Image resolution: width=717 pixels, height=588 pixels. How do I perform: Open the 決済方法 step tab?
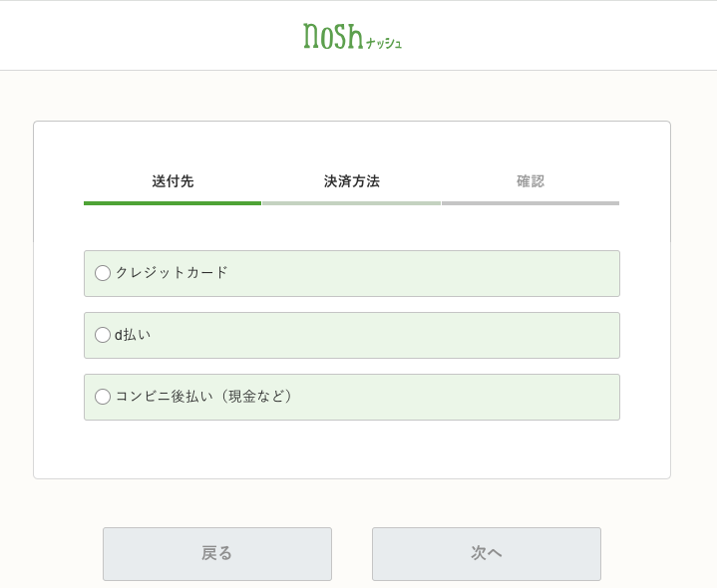351,181
